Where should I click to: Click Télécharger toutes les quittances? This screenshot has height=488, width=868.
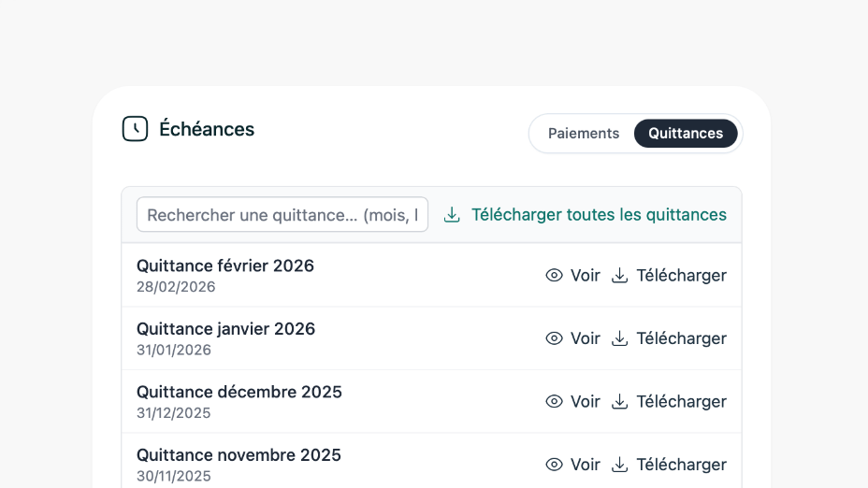pos(599,215)
